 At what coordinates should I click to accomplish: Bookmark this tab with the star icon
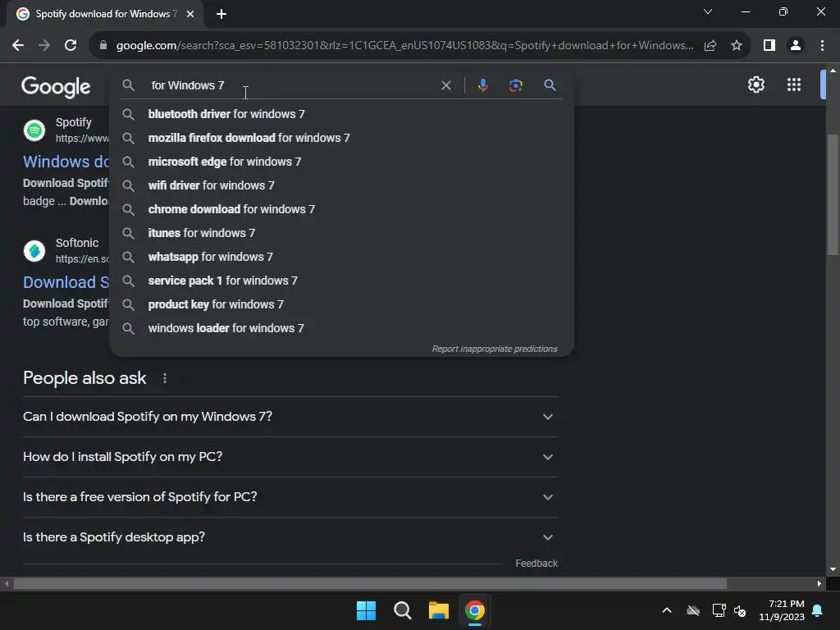coord(737,46)
